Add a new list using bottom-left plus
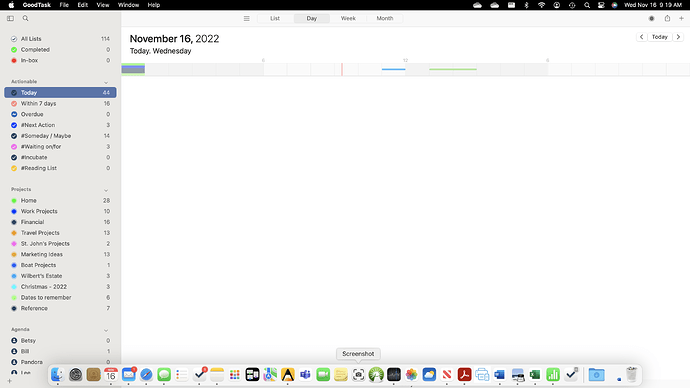690x388 pixels. point(10,381)
